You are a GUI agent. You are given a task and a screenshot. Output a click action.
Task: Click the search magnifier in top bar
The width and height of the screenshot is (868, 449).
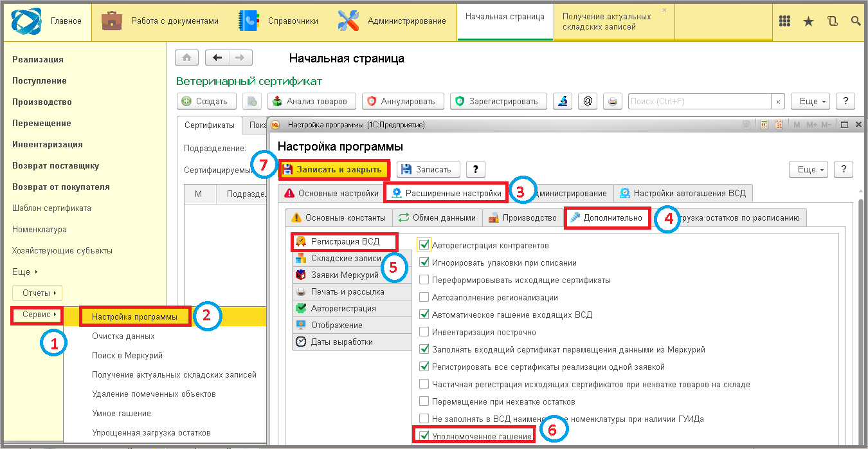click(x=856, y=21)
